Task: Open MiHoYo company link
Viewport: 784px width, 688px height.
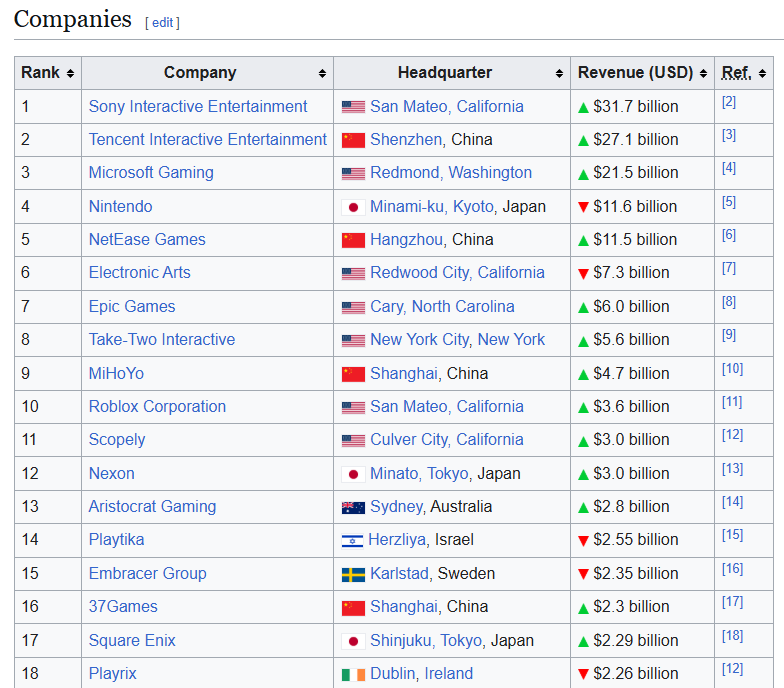Action: [116, 374]
